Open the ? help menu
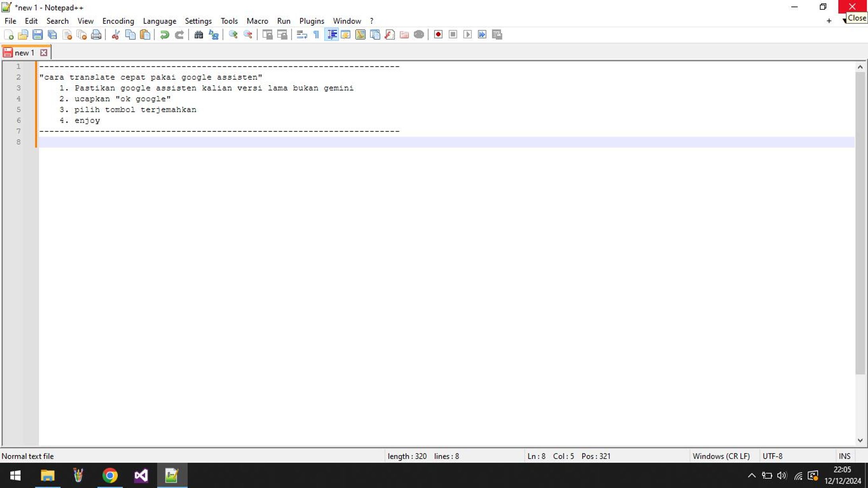This screenshot has width=868, height=488. [x=372, y=21]
